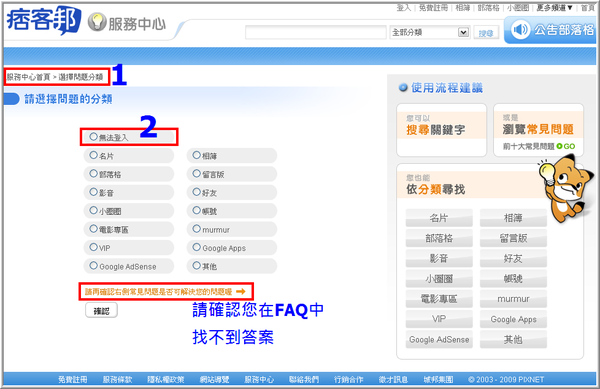
Task: Open 行銷合作 link in footer
Action: [x=349, y=379]
